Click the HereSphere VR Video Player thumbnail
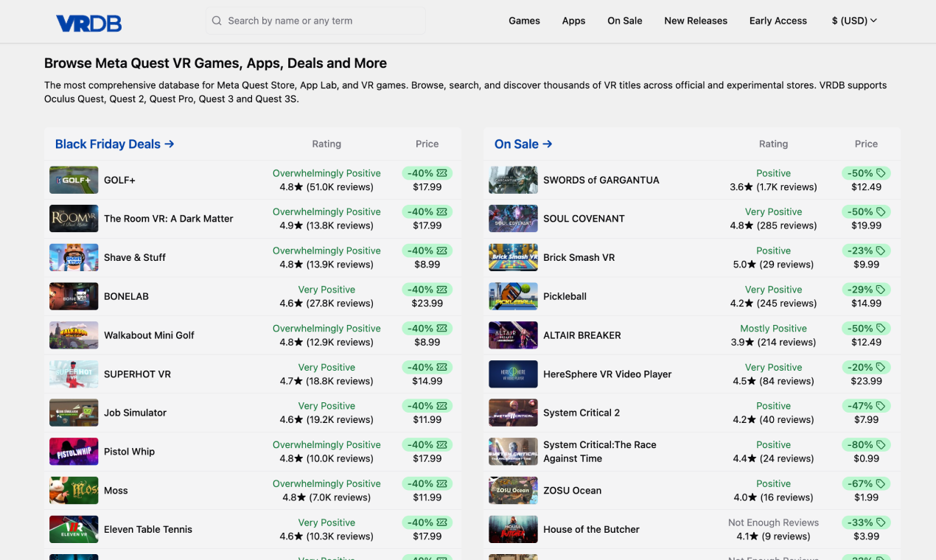 click(513, 374)
